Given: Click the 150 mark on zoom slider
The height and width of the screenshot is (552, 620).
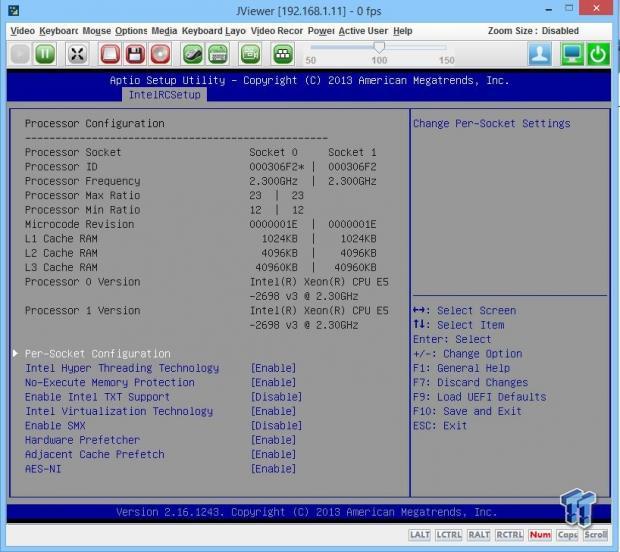Looking at the screenshot, I should click(447, 60).
